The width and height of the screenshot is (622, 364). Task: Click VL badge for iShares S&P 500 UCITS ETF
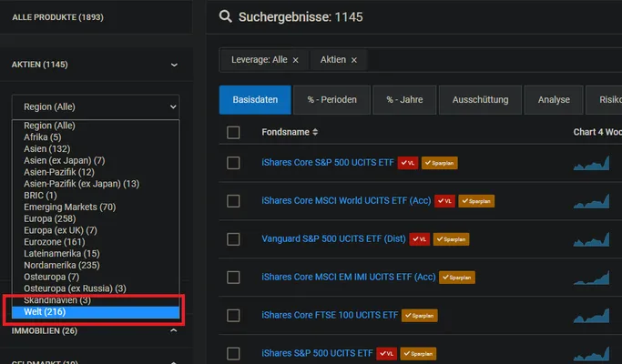(x=386, y=353)
